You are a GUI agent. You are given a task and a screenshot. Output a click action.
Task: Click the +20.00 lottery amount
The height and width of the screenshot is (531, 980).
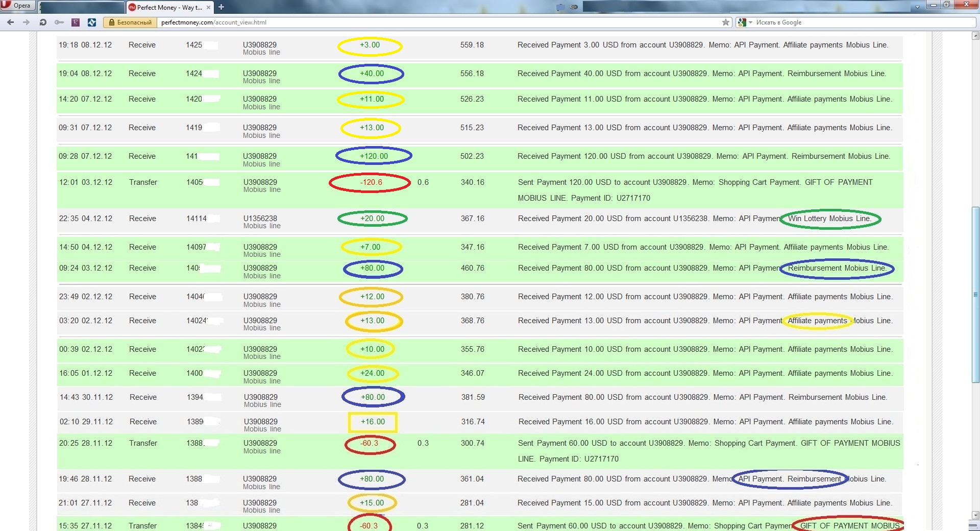pos(372,219)
